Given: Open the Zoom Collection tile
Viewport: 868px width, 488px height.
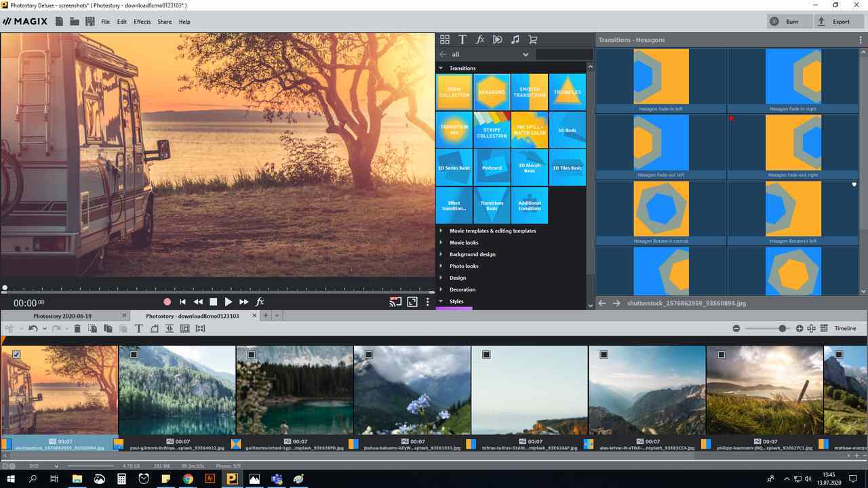Looking at the screenshot, I should point(454,92).
